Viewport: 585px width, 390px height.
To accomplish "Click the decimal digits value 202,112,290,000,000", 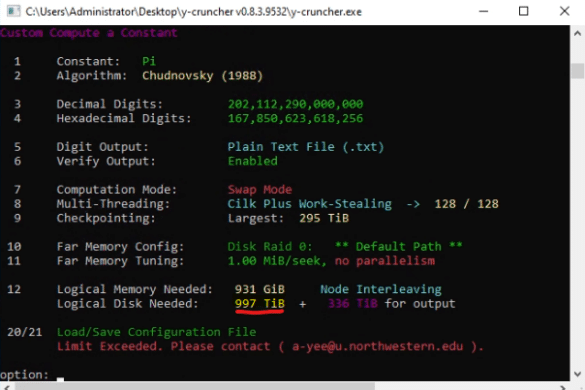I will point(295,104).
